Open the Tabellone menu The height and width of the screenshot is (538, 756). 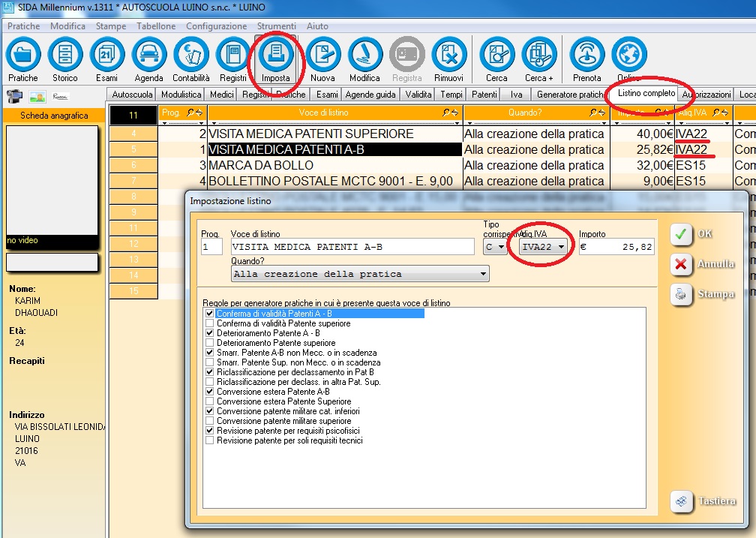tap(156, 26)
